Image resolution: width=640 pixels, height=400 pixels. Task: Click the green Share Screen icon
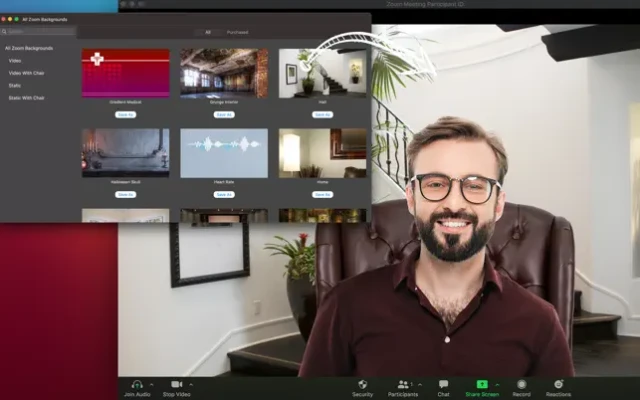pos(482,384)
